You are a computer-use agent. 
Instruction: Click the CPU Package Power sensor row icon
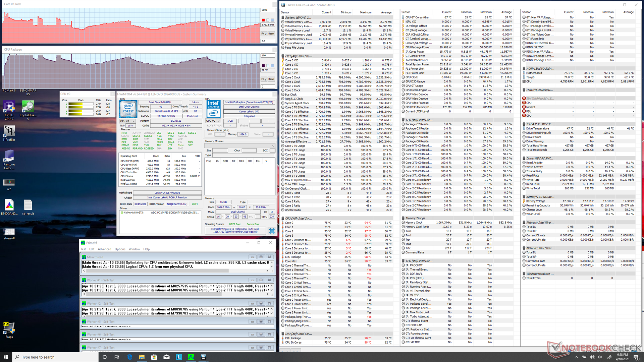pyautogui.click(x=403, y=47)
